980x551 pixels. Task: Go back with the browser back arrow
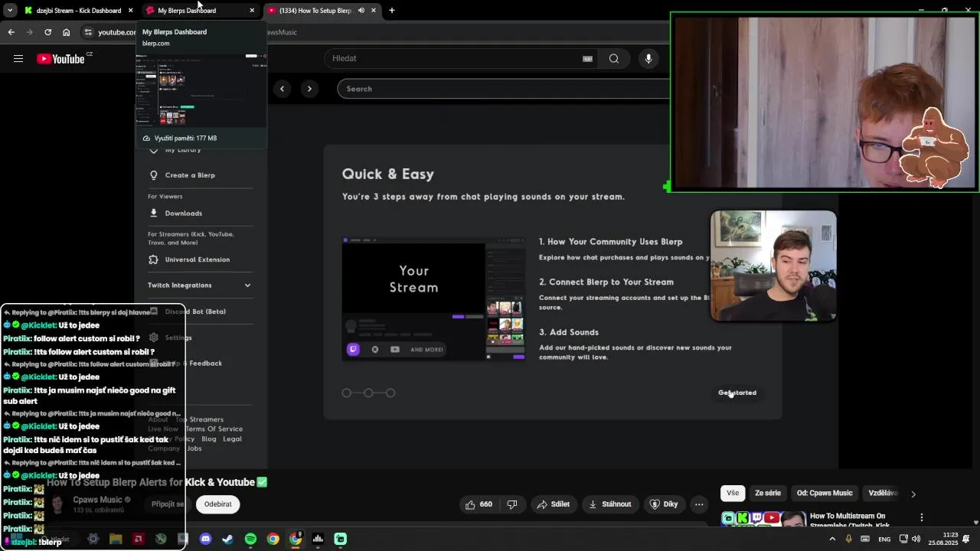(11, 32)
